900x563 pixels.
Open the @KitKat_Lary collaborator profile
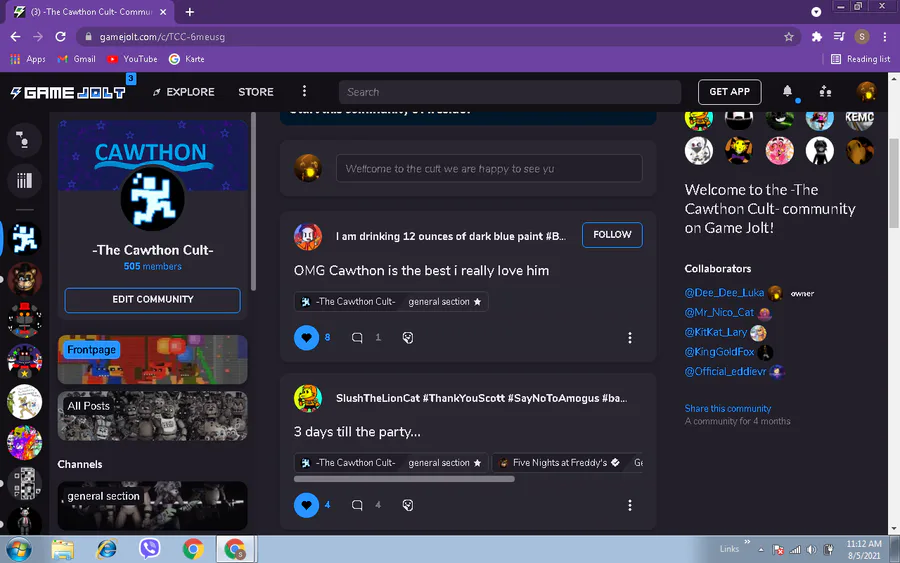pyautogui.click(x=716, y=332)
